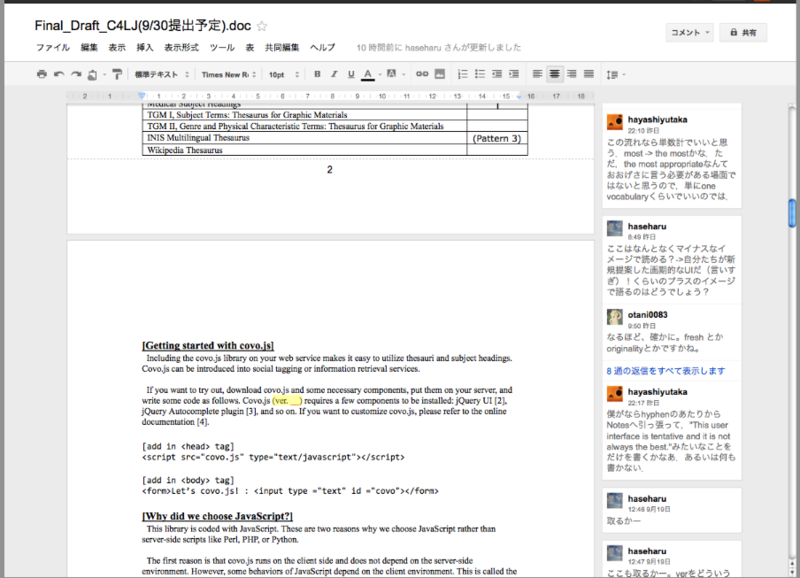
Task: Apply a numbered list
Action: tap(463, 74)
